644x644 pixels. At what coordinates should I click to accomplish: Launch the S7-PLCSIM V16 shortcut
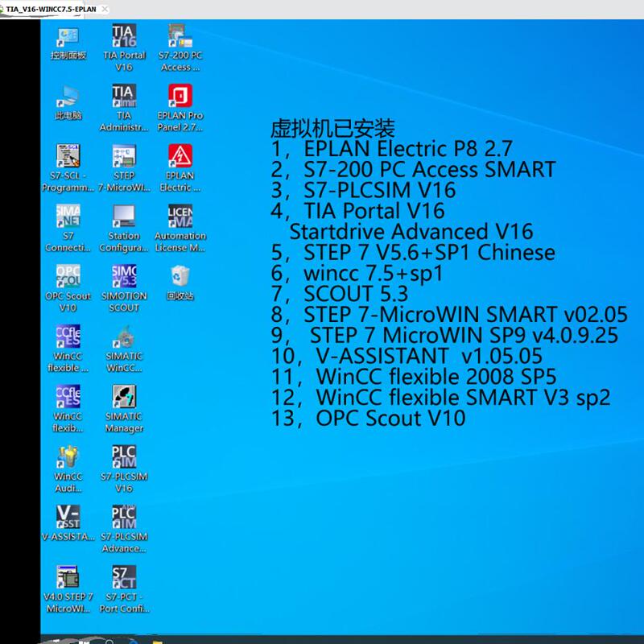pos(124,469)
